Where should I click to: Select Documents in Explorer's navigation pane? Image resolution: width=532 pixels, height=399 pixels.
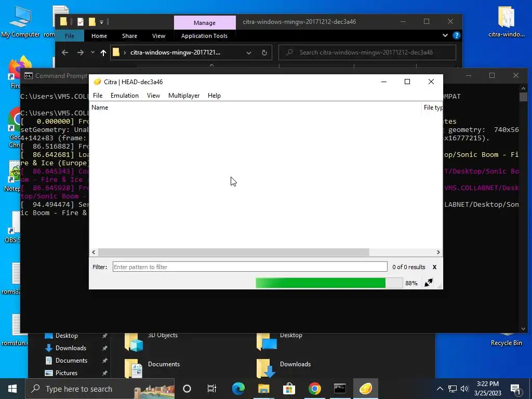tap(71, 361)
